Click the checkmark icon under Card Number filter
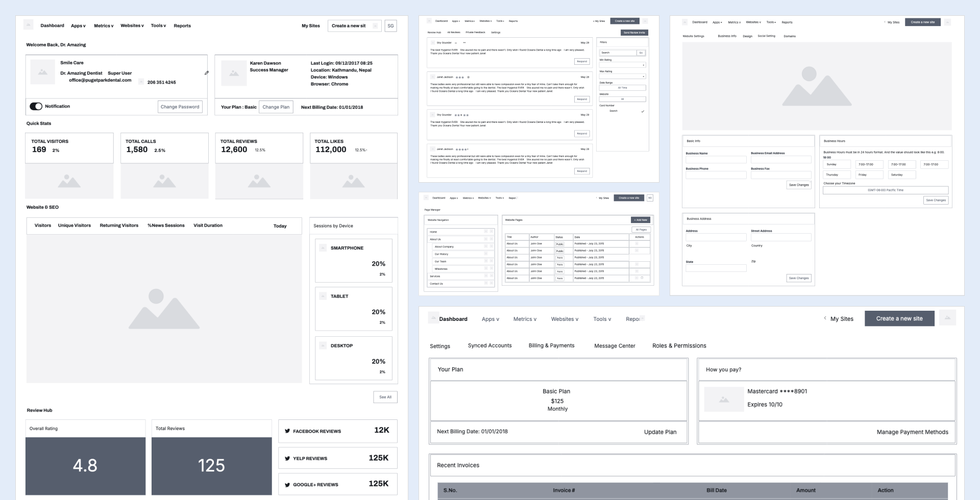Viewport: 980px width, 500px height. pos(643,111)
